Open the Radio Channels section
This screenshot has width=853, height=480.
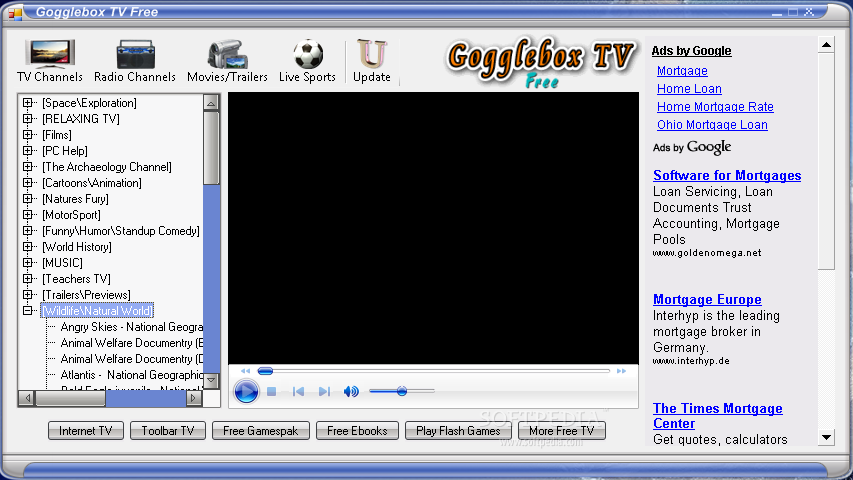click(135, 61)
